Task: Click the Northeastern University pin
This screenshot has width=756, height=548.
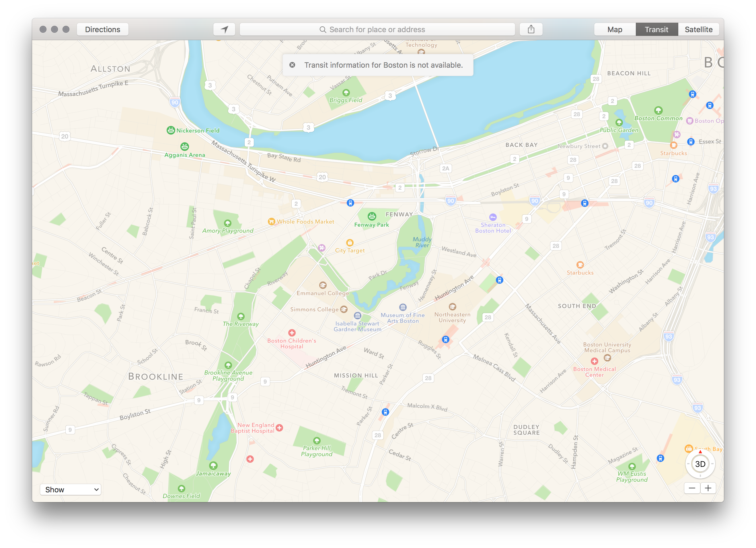Action: pos(452,306)
